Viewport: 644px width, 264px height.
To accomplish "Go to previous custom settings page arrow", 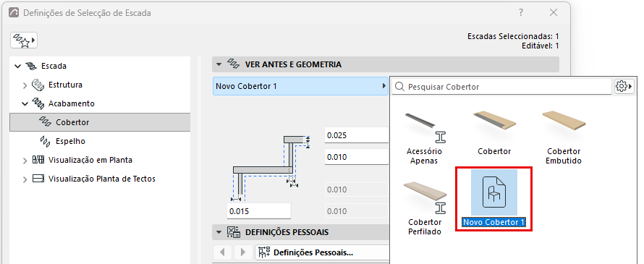I will coord(223,252).
